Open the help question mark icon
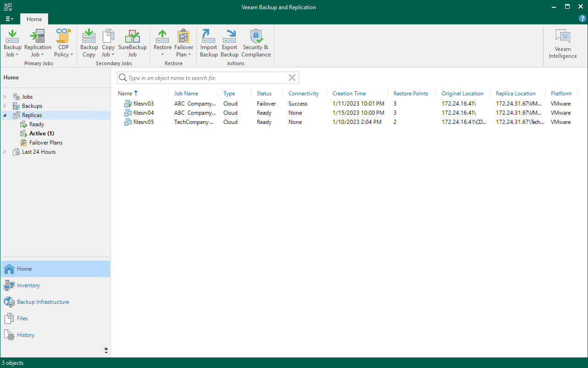The height and width of the screenshot is (368, 588). (582, 19)
